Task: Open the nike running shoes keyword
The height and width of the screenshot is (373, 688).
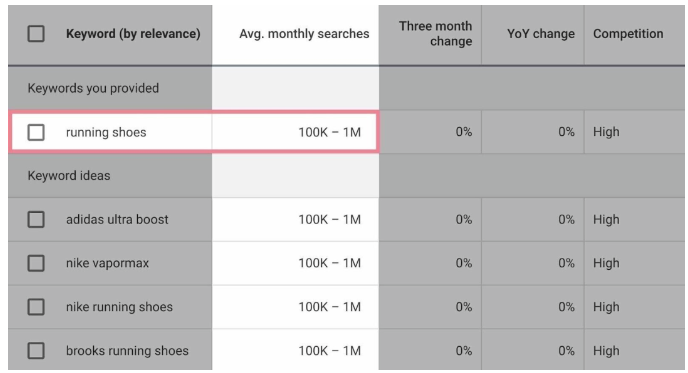Action: click(119, 307)
